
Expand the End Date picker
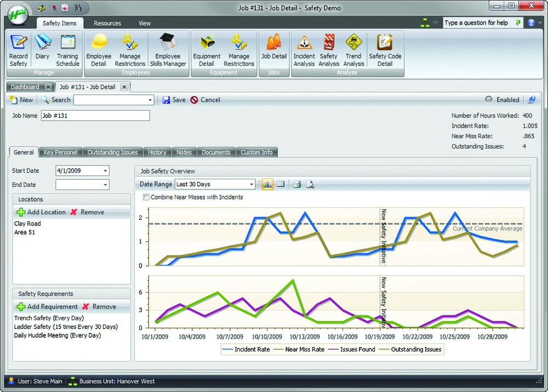[x=105, y=185]
